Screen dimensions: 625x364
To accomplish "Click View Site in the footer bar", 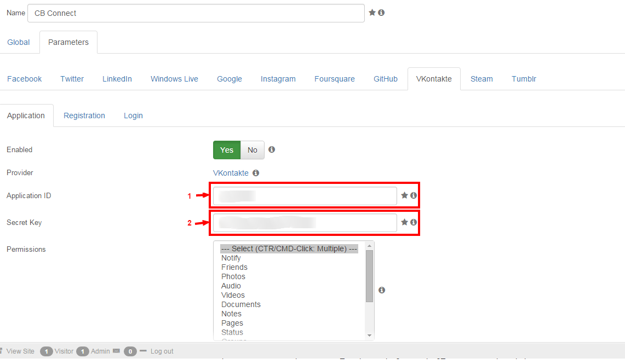I will pyautogui.click(x=20, y=351).
